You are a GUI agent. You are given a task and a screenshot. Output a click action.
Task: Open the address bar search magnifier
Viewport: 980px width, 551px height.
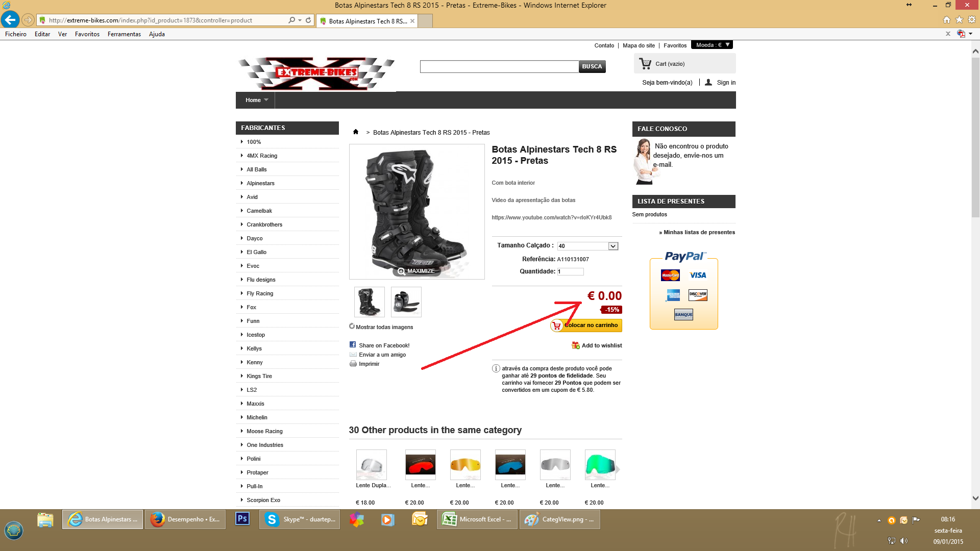[x=291, y=20]
